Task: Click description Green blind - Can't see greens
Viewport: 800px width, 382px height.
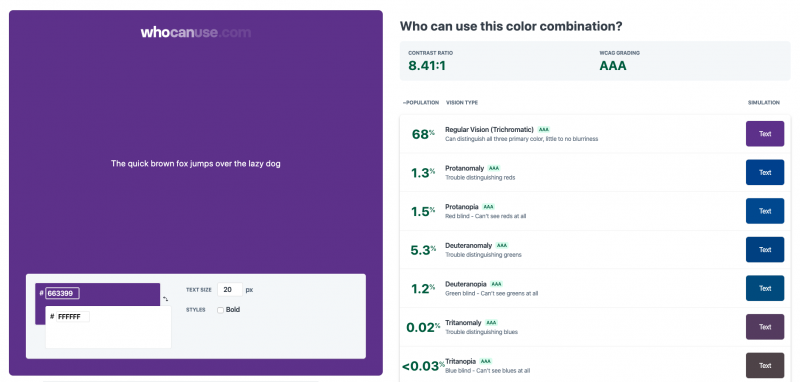Action: (x=491, y=294)
